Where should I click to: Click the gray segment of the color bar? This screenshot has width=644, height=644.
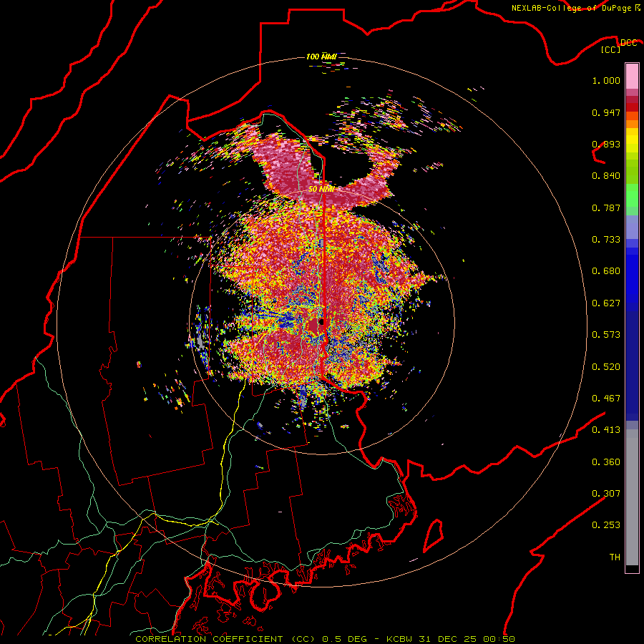point(632,497)
